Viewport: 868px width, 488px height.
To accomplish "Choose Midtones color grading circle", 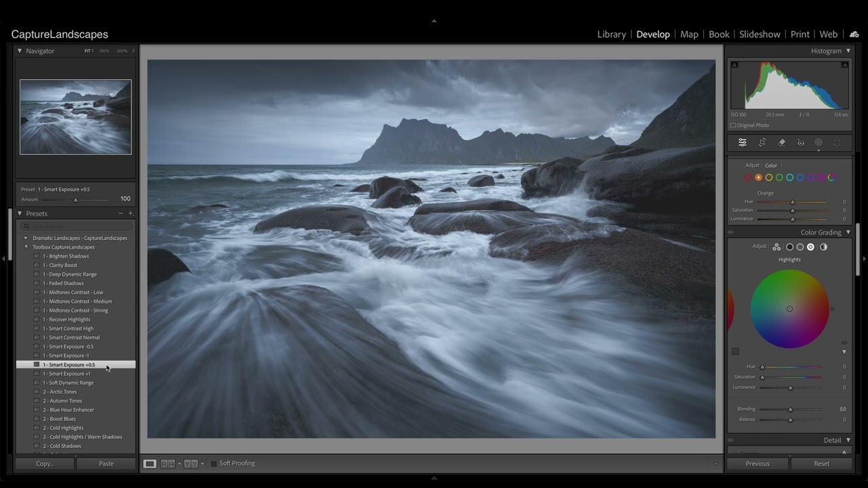I will coord(800,247).
